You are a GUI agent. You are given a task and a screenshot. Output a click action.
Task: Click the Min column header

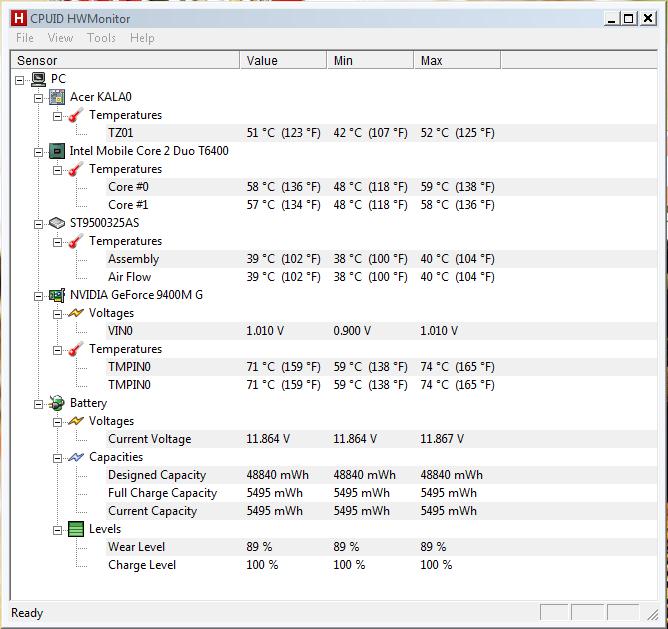click(x=370, y=61)
